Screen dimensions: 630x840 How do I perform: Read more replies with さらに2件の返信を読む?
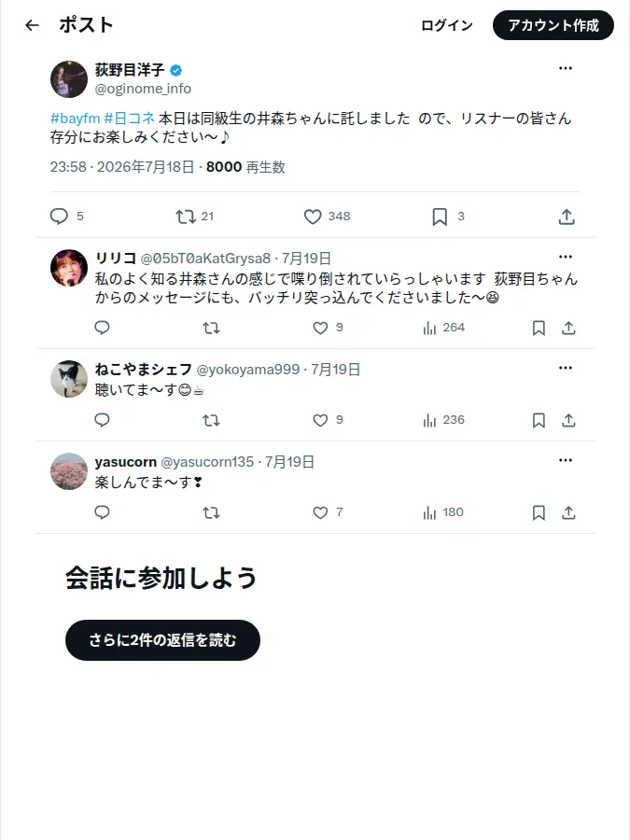pyautogui.click(x=162, y=640)
